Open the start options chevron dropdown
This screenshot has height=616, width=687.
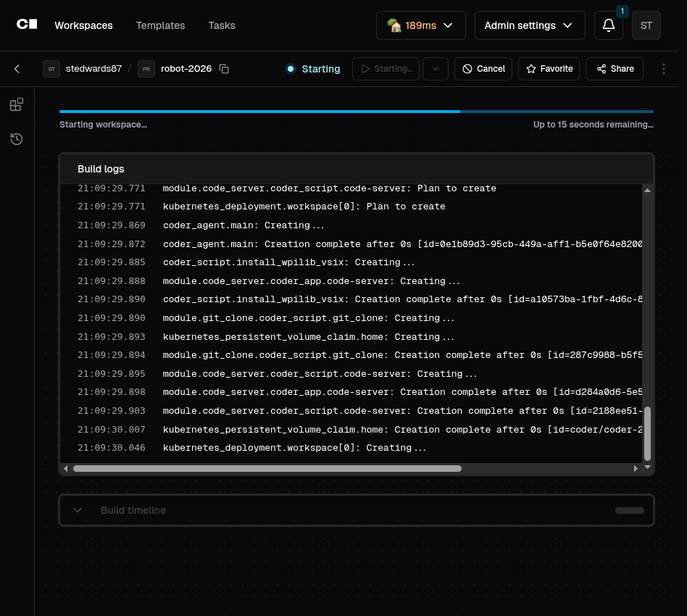click(x=436, y=69)
